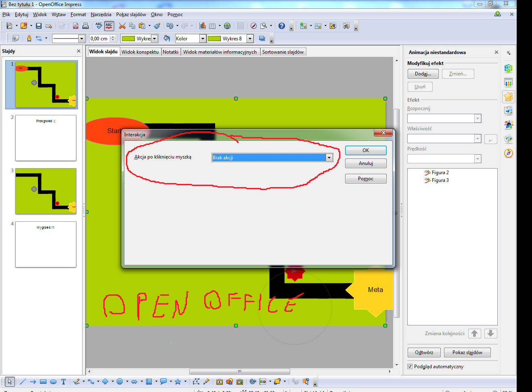Select the Rectangle drawing tool
This screenshot has height=392, width=532.
tap(43, 382)
